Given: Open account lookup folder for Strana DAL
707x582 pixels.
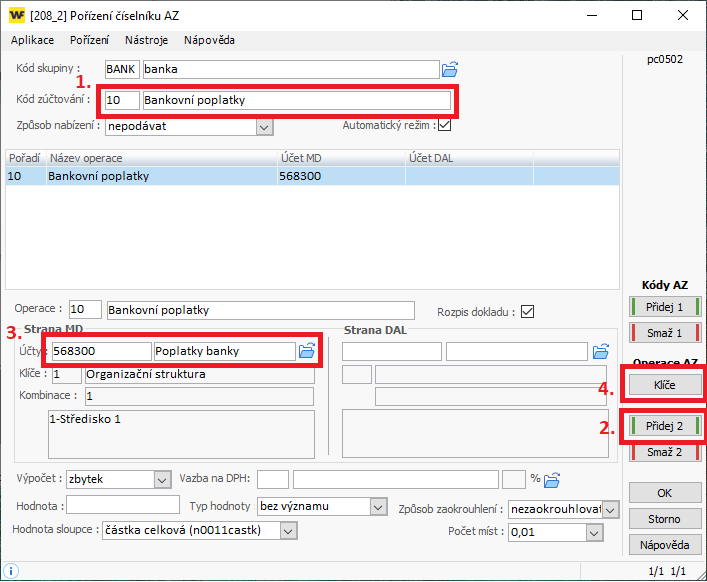Looking at the screenshot, I should tap(600, 351).
